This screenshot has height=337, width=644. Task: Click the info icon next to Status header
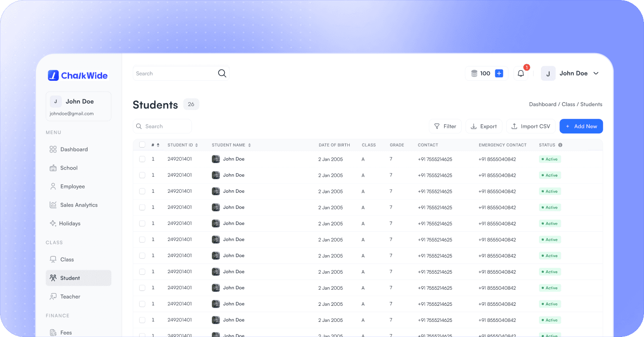(x=560, y=145)
